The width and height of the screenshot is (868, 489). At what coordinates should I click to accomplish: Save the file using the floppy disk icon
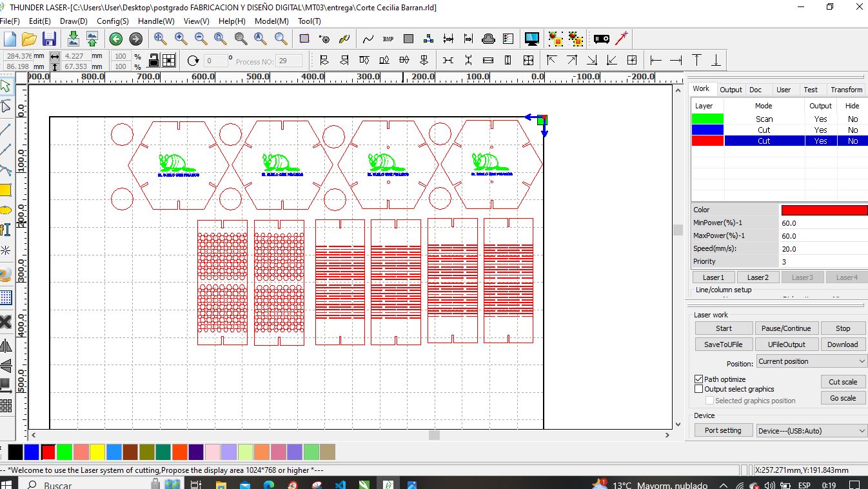[x=49, y=39]
